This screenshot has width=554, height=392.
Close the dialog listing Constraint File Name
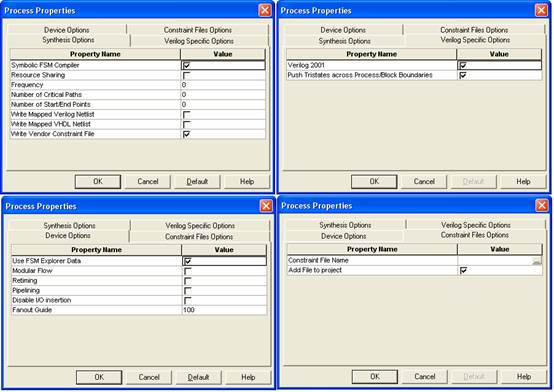point(542,205)
